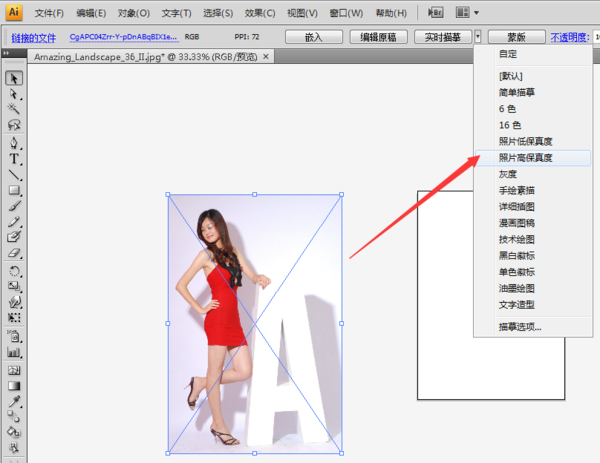Image resolution: width=600 pixels, height=463 pixels.
Task: Select the Direct Selection tool
Action: pos(15,93)
